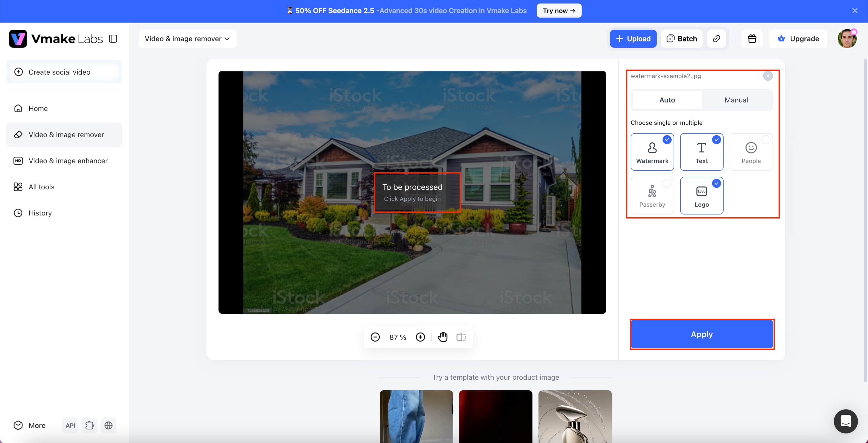Collapse the sidebar with the panel icon
The width and height of the screenshot is (868, 443).
tap(113, 39)
